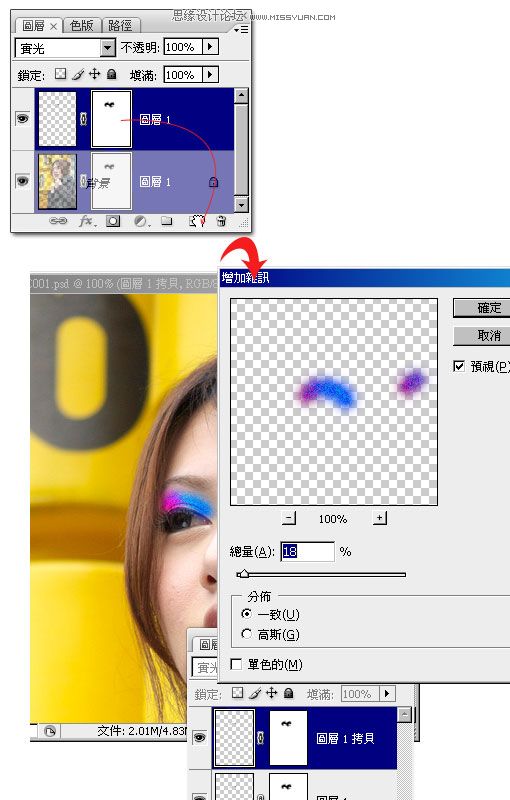Click zoom in plus button under noise preview

[x=379, y=518]
